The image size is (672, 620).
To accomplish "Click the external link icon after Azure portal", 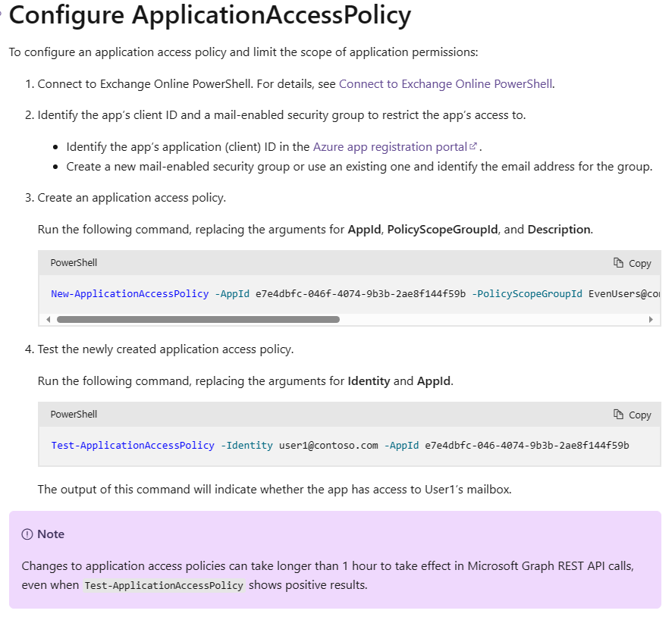I will (473, 146).
